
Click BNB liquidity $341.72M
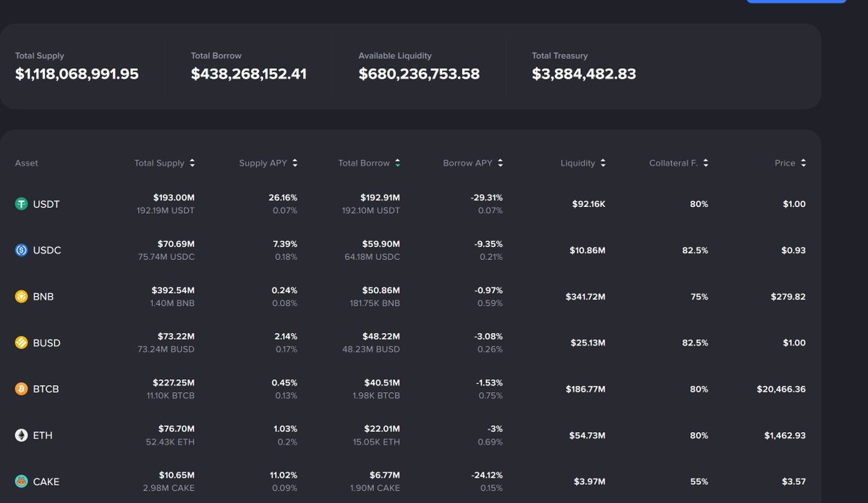[x=585, y=297]
